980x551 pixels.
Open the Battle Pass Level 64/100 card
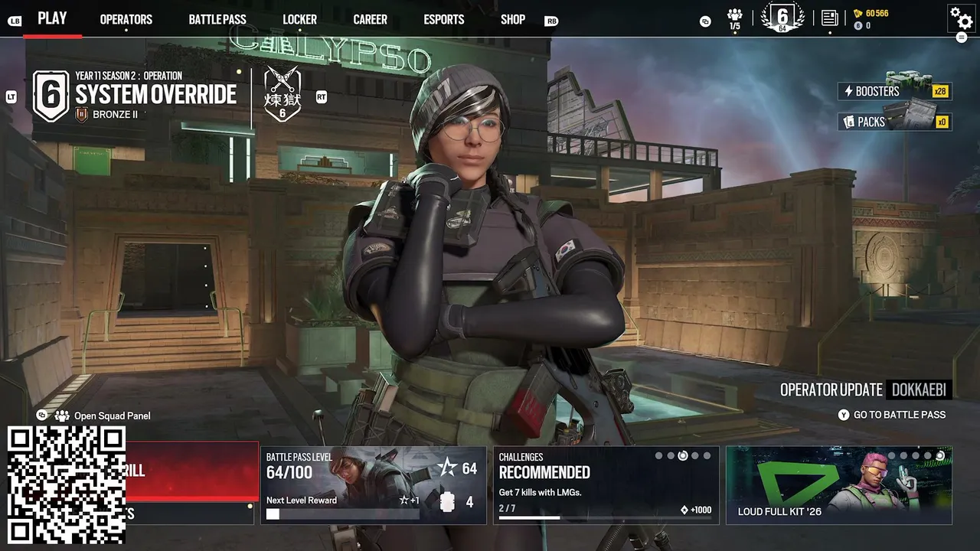(374, 485)
